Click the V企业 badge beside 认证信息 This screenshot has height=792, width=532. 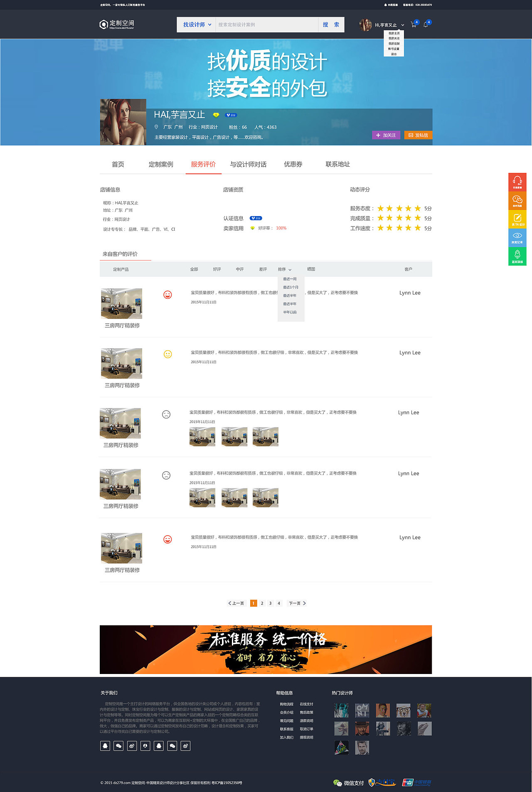point(256,218)
